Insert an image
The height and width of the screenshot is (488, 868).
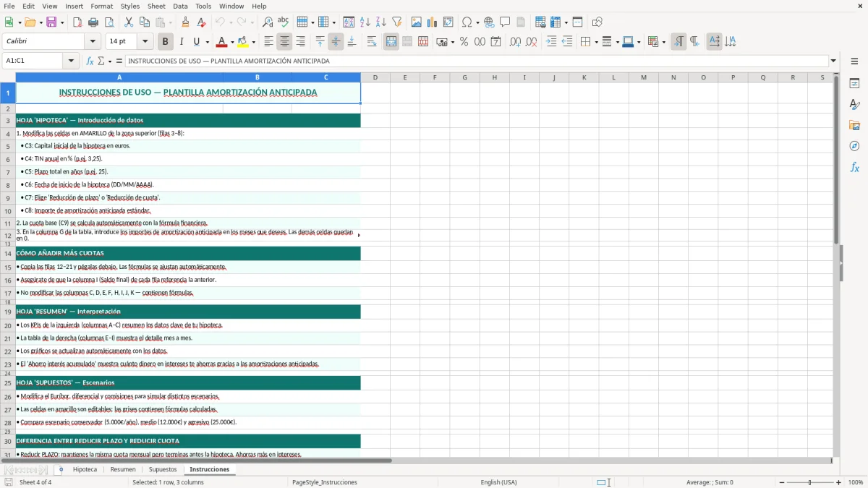tap(417, 22)
